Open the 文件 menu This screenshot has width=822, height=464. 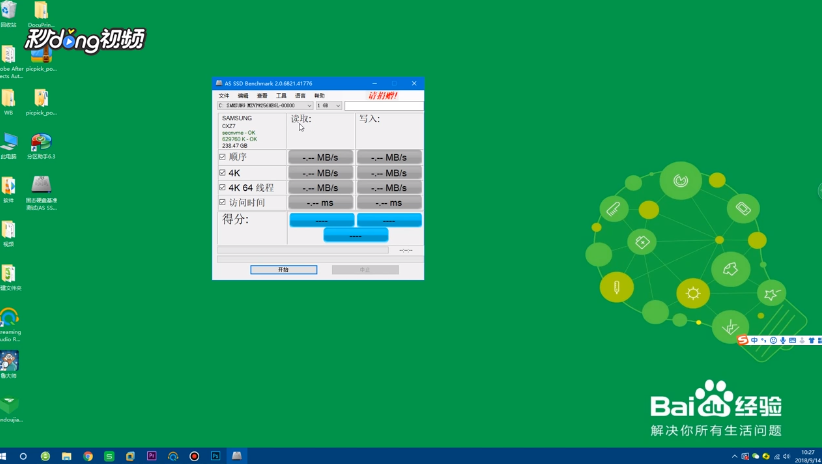click(x=224, y=95)
